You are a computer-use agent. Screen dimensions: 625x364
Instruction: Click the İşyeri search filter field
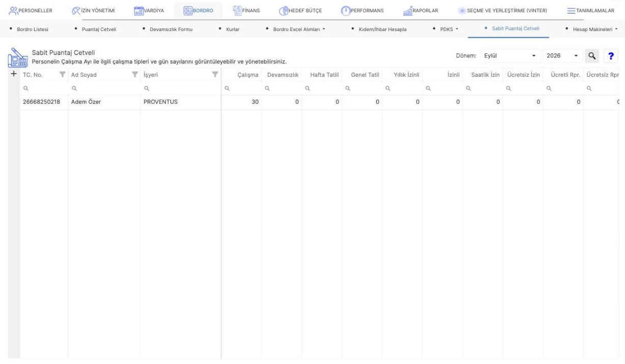(x=181, y=88)
